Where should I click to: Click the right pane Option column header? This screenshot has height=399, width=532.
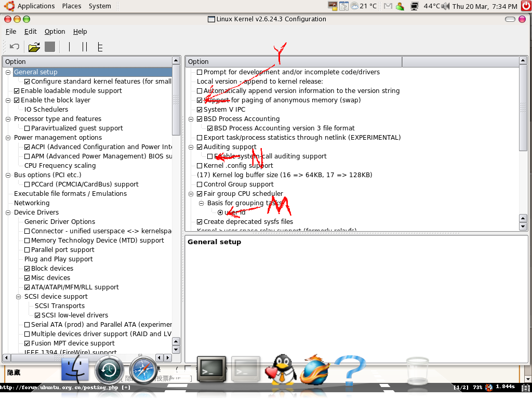point(294,61)
